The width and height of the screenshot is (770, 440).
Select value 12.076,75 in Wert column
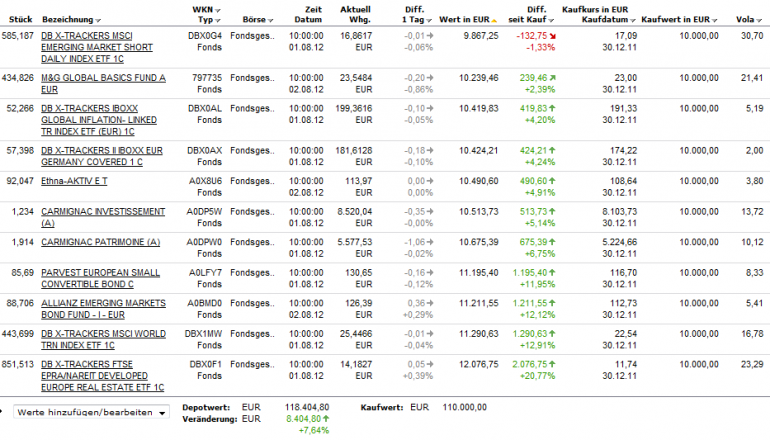tap(479, 364)
